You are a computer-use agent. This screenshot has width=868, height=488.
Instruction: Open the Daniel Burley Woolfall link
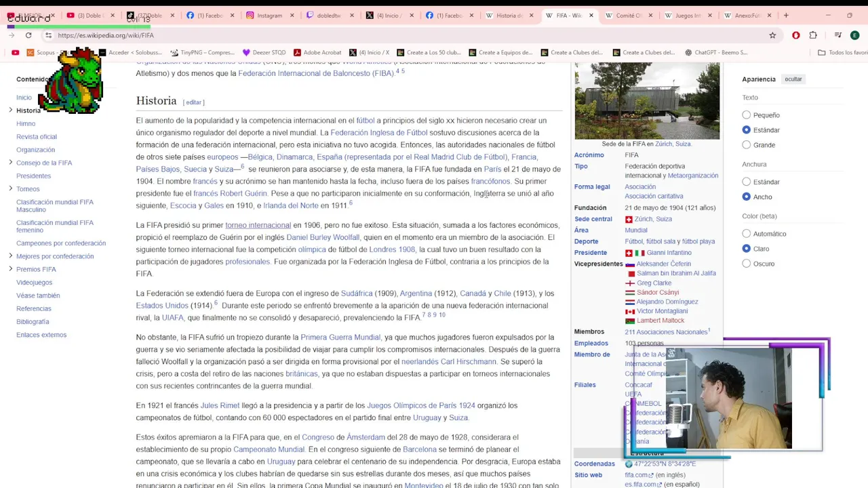[323, 238]
